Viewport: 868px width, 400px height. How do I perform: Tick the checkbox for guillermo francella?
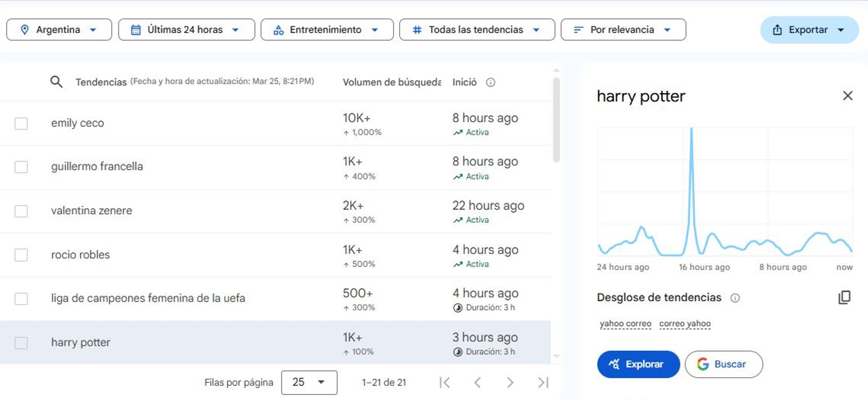pos(21,167)
